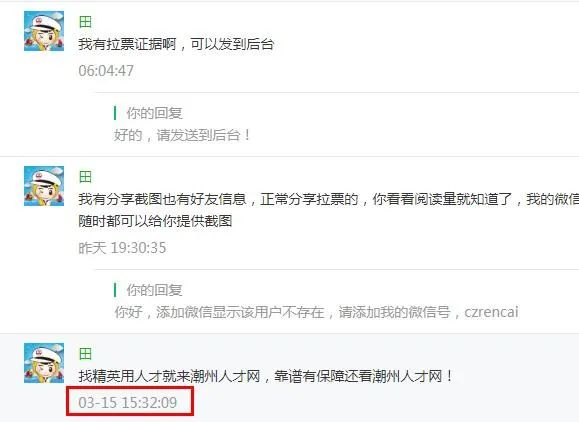The width and height of the screenshot is (579, 422).
Task: Click phrase 你看看阅读量就知道了 in second message
Action: (442, 199)
